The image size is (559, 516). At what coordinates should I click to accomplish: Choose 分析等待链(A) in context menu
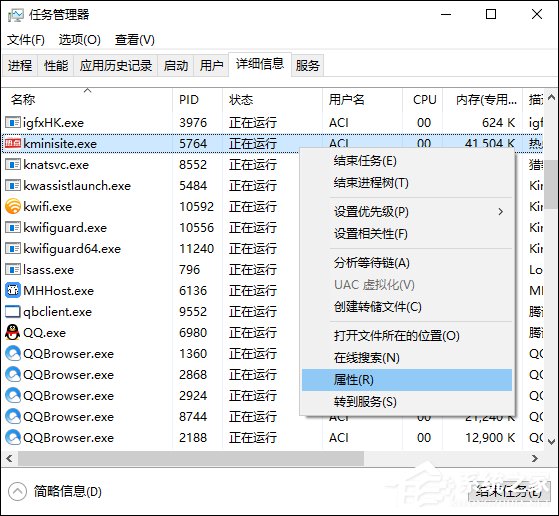click(407, 263)
